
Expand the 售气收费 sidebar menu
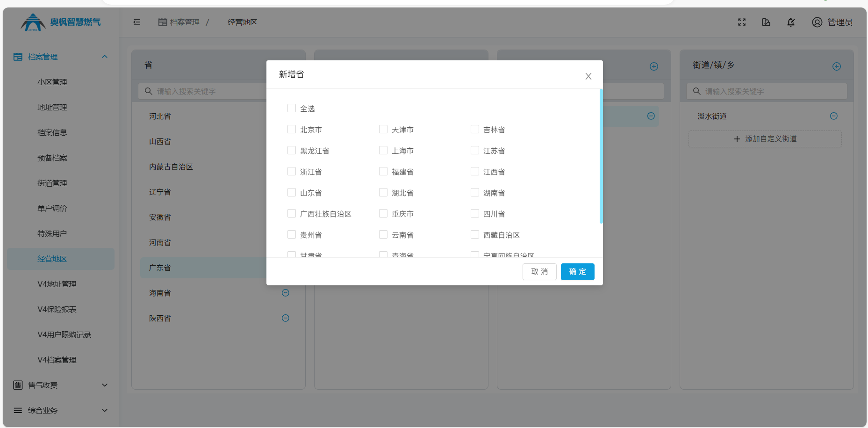61,385
